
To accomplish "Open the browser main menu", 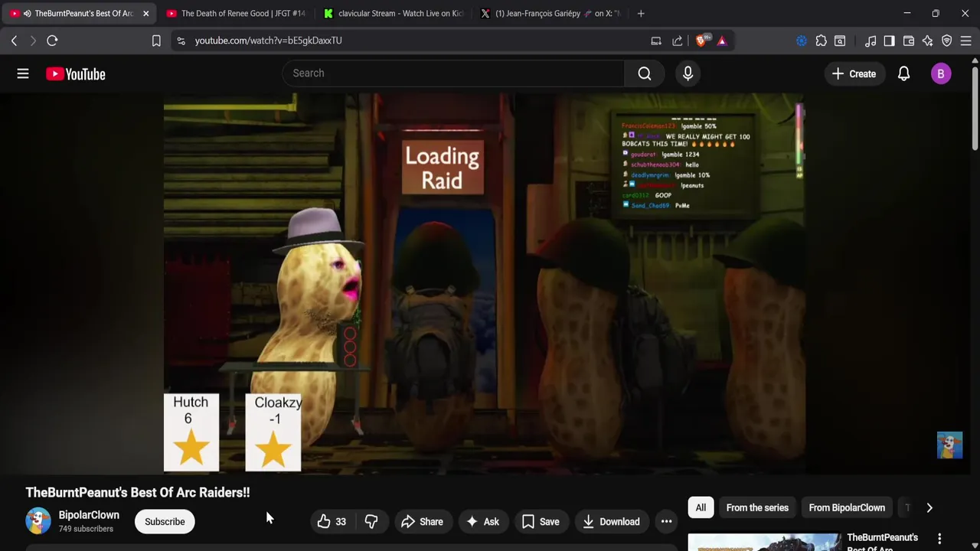I will [x=965, y=41].
